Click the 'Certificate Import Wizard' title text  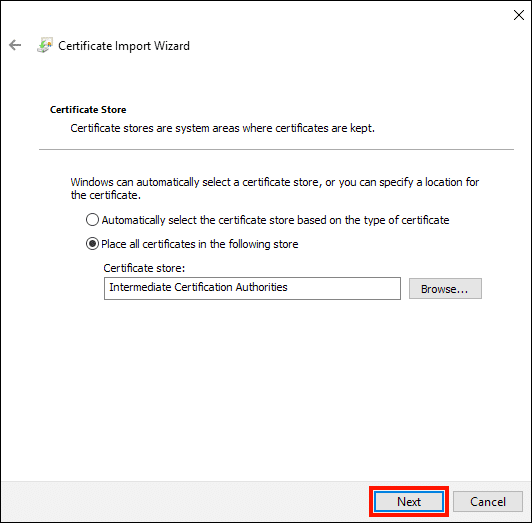[124, 46]
